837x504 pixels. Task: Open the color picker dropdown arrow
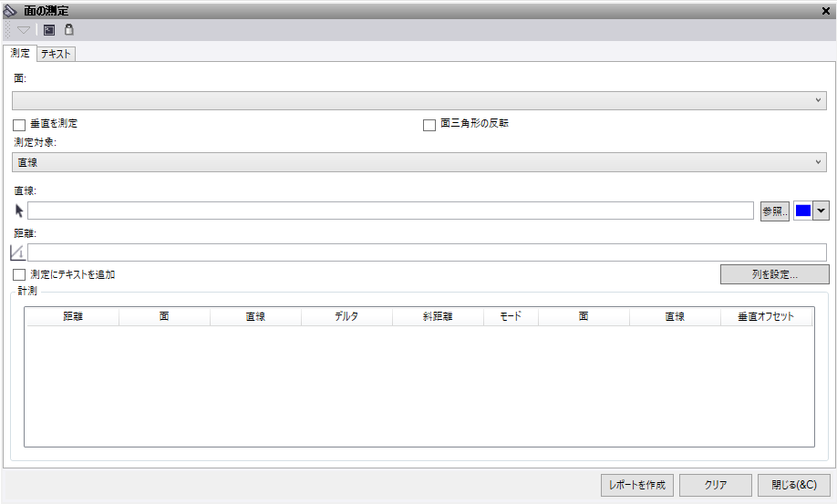pos(821,211)
